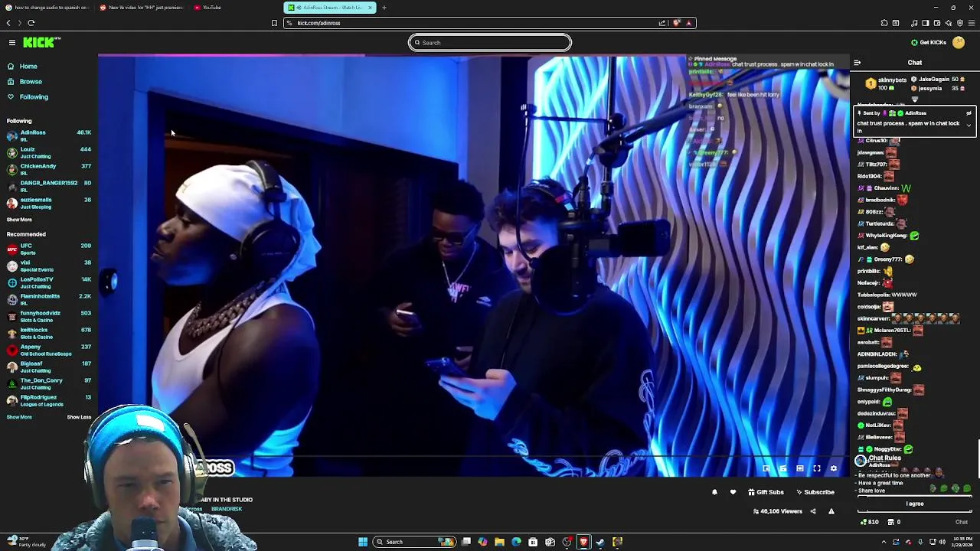The image size is (980, 551).
Task: Open suziesmalls channel in the sidebar
Action: (49, 203)
